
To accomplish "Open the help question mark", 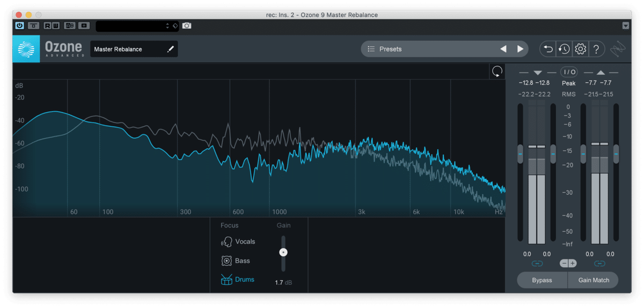I will tap(596, 49).
